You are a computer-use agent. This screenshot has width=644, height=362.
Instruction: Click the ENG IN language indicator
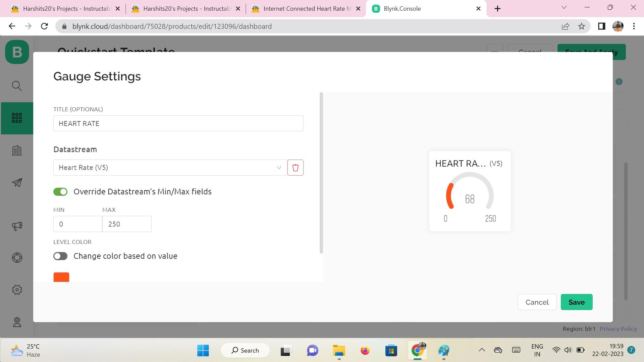[x=537, y=350]
